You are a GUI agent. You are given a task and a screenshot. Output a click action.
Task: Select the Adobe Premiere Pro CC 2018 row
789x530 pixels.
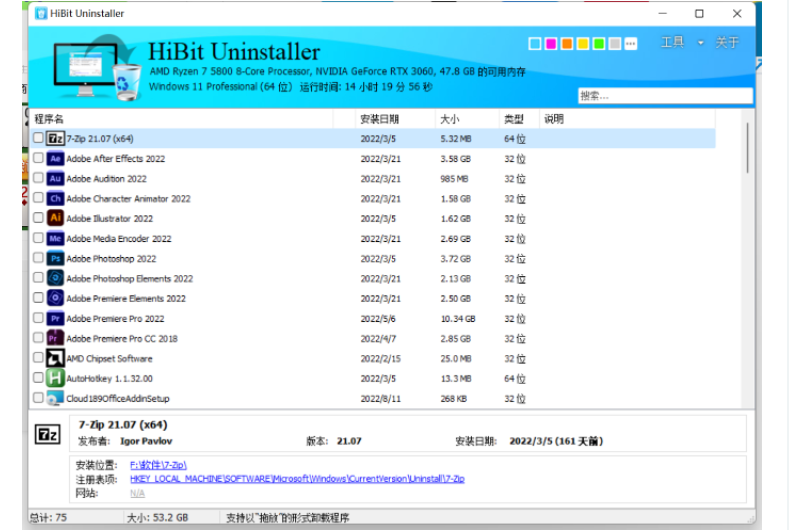click(372, 338)
